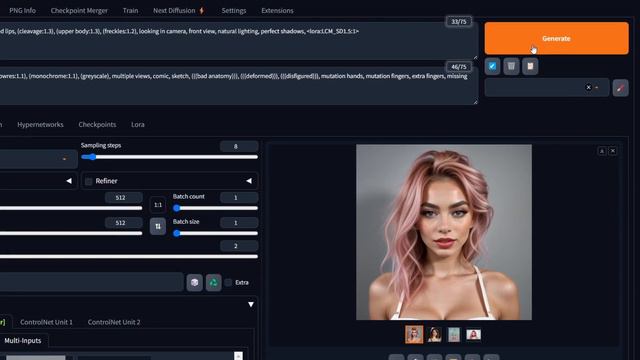Edit the Sampling steps value 8
Viewport: 640px width, 360px height.
[239, 146]
